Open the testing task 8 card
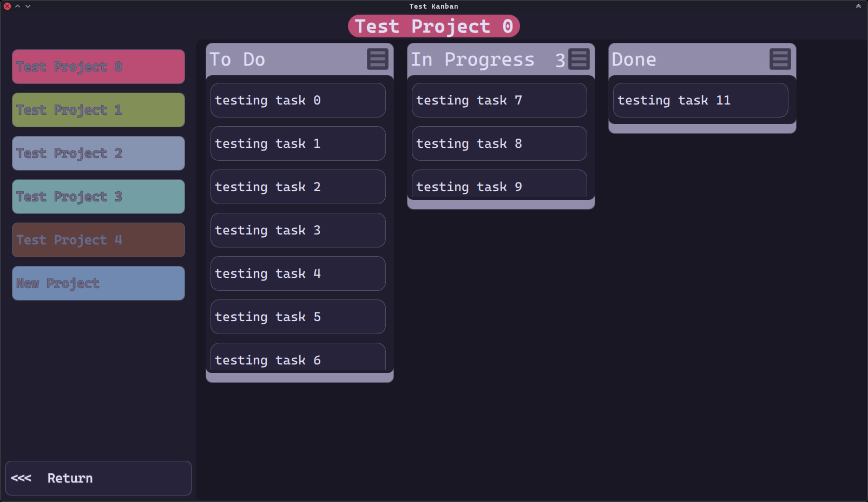Screen dimensions: 868x502 (x=499, y=144)
